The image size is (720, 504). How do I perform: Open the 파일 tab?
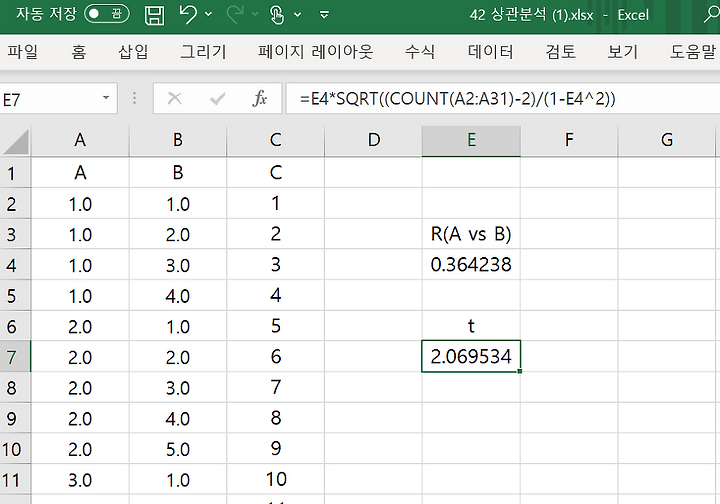point(22,51)
